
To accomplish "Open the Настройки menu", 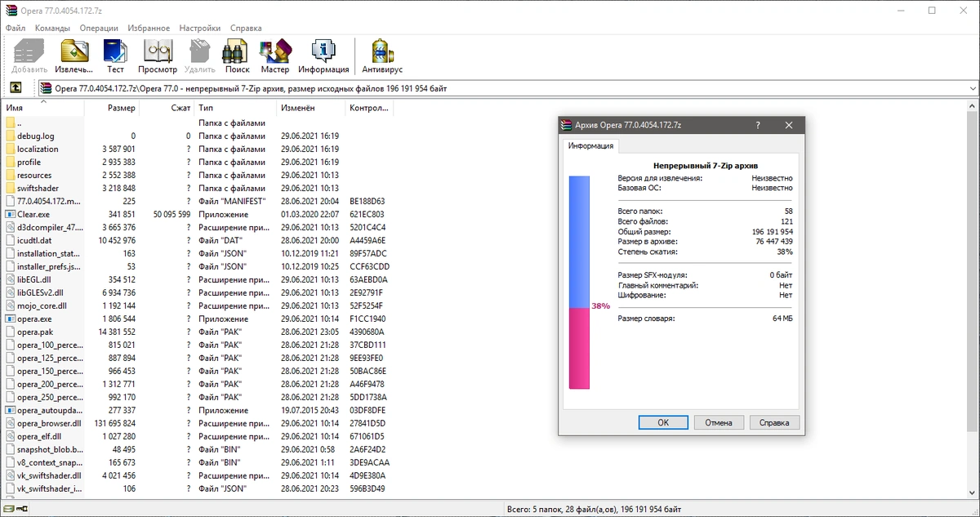I will tap(201, 28).
